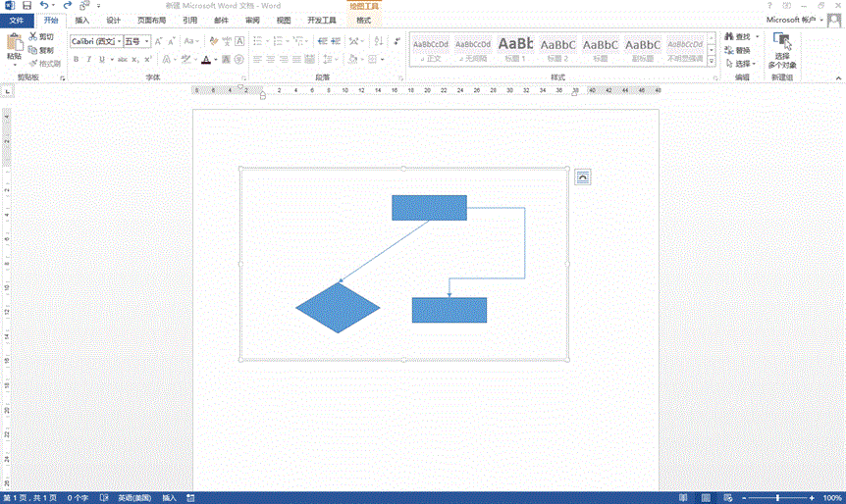Toggle italic formatting
Image resolution: width=846 pixels, height=504 pixels.
(x=89, y=60)
